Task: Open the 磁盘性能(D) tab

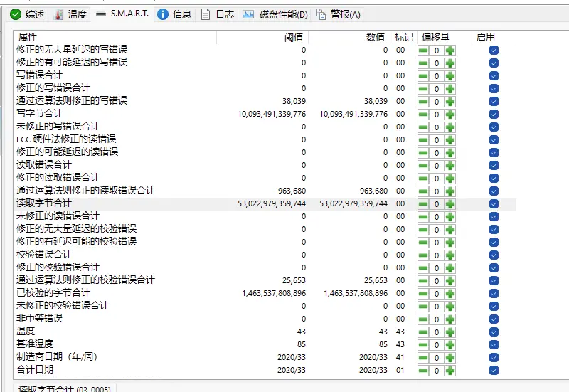Action: (x=275, y=14)
